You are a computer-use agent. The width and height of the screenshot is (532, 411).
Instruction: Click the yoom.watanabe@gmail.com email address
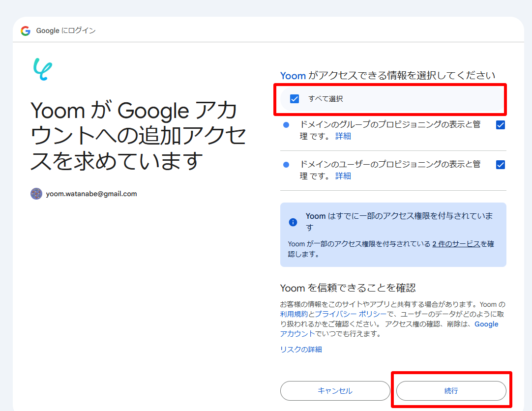91,194
